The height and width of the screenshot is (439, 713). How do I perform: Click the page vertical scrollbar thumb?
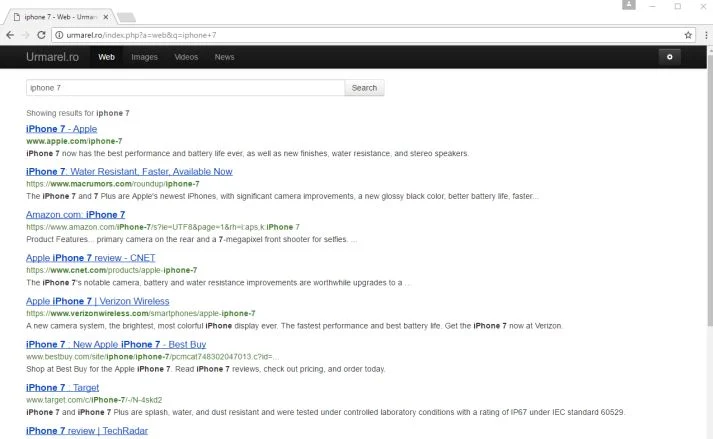click(710, 190)
